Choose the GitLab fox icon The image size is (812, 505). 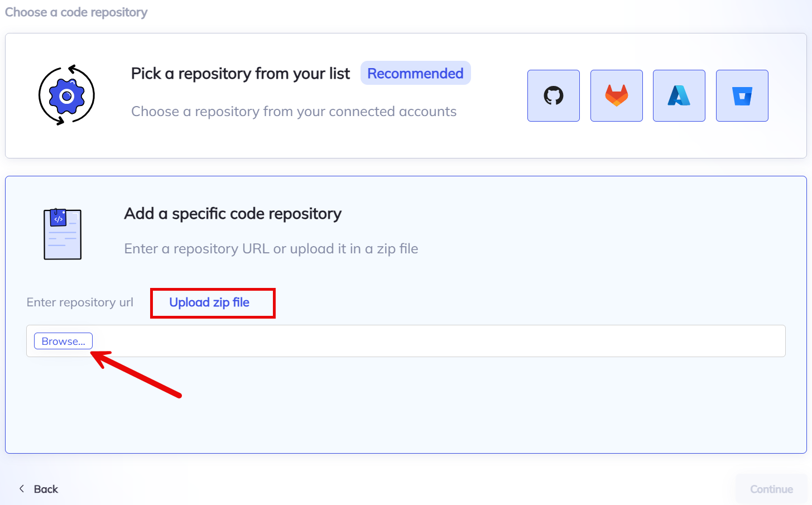coord(616,95)
